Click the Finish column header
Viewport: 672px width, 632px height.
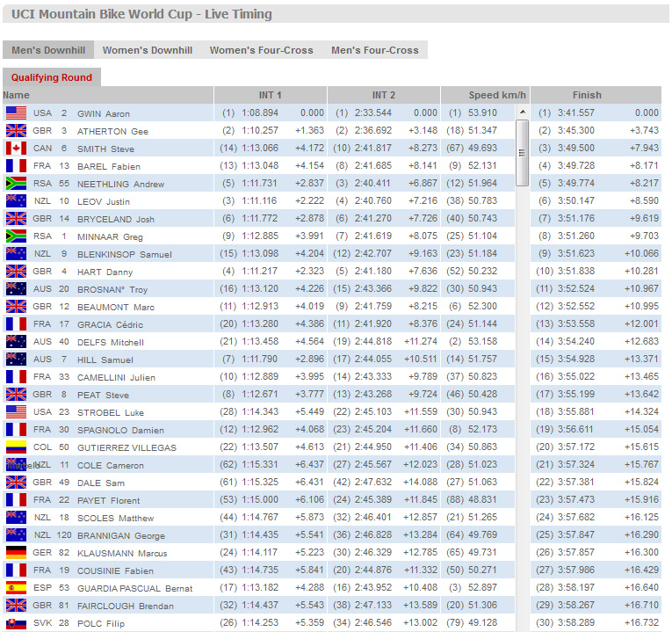[x=596, y=95]
